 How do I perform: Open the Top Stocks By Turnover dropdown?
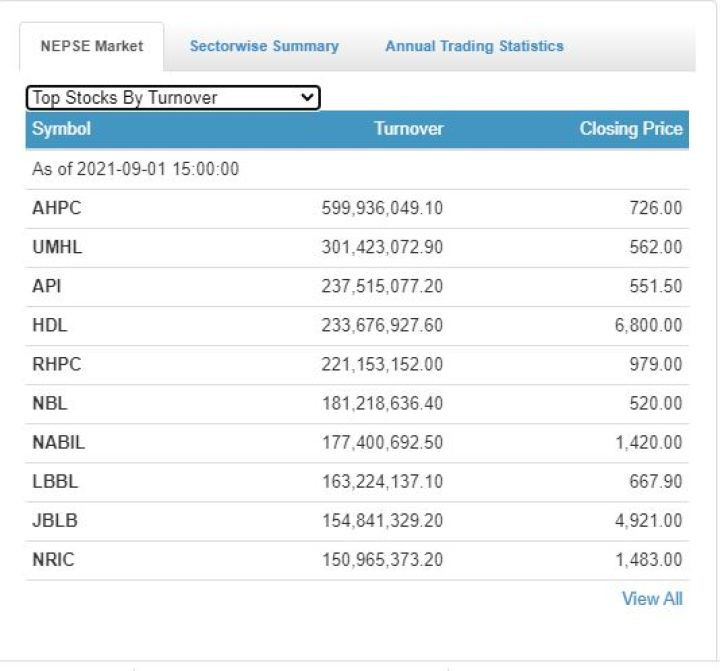tap(172, 97)
